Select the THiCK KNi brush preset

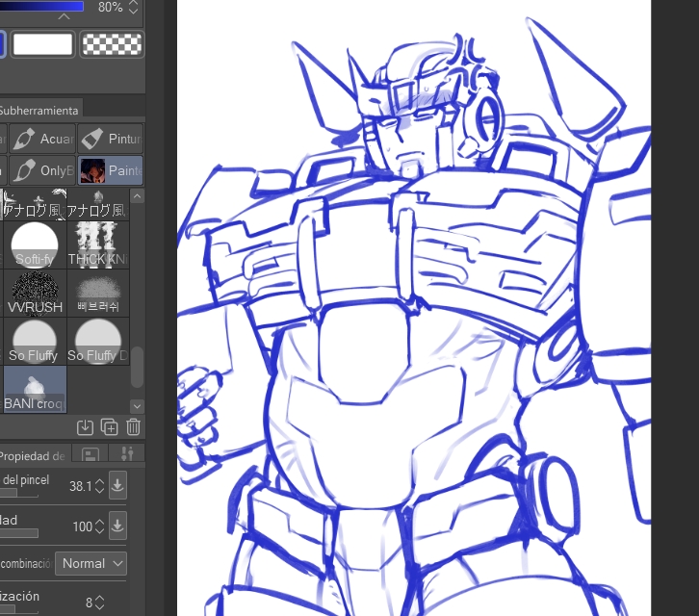[x=97, y=244]
